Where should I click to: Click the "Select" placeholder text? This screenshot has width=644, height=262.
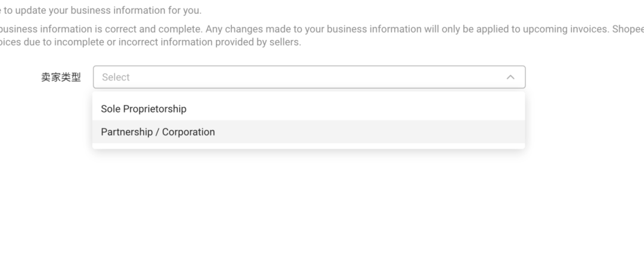116,77
